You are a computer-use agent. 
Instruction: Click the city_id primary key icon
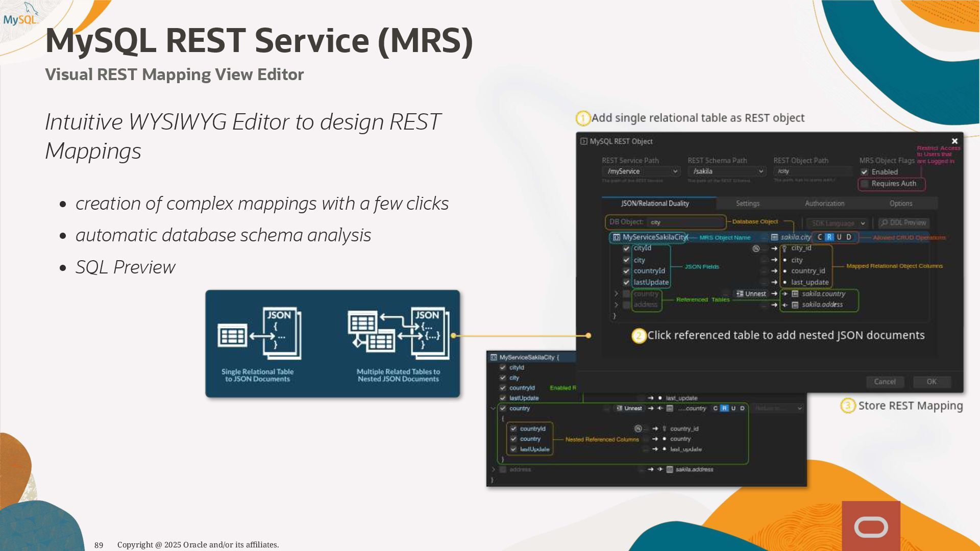tap(785, 248)
